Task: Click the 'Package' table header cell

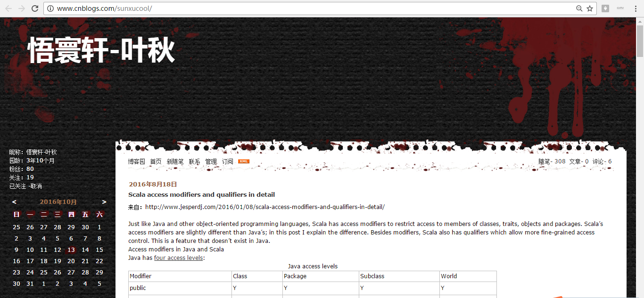Action: [x=321, y=276]
